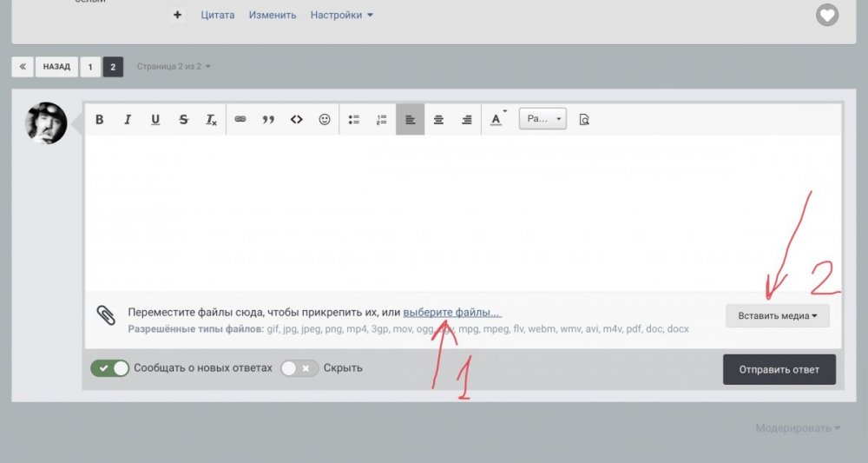The height and width of the screenshot is (463, 868).
Task: Insert a quote block
Action: click(268, 120)
